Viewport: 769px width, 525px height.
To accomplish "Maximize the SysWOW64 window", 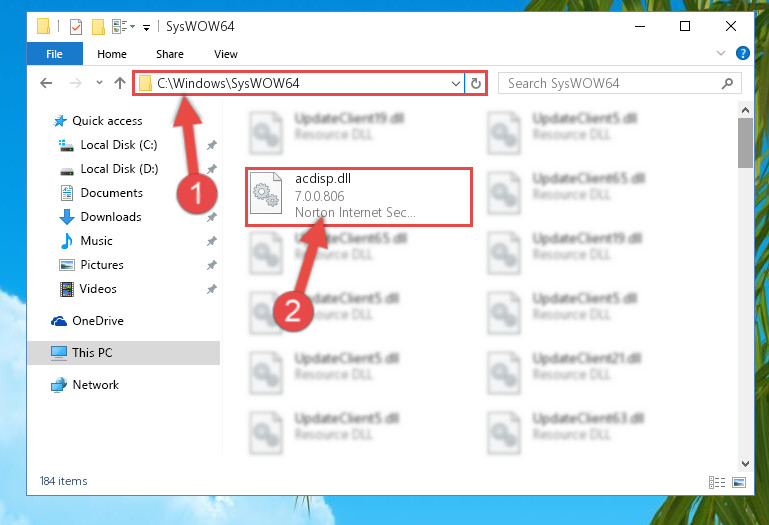I will [685, 26].
